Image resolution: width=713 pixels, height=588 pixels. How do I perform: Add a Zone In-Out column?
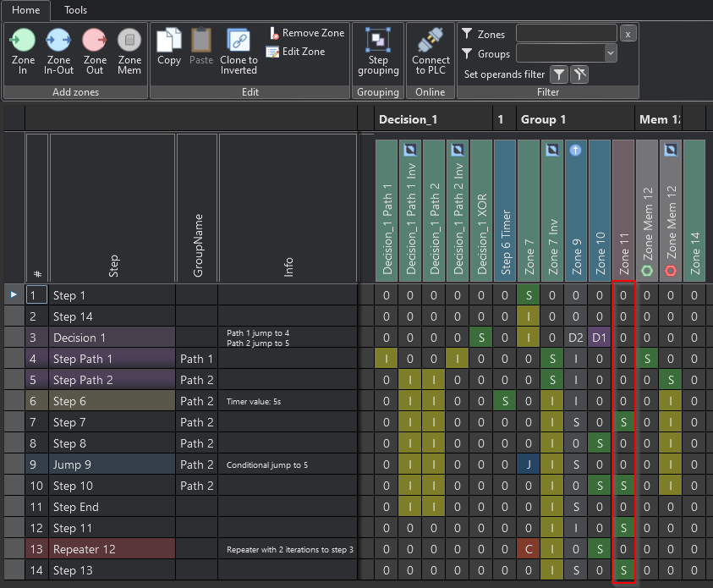[58, 51]
